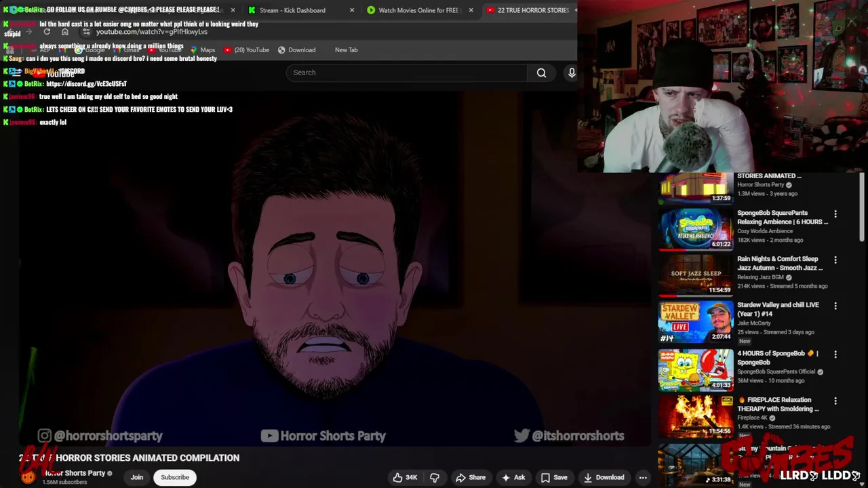Share this video

tap(471, 477)
